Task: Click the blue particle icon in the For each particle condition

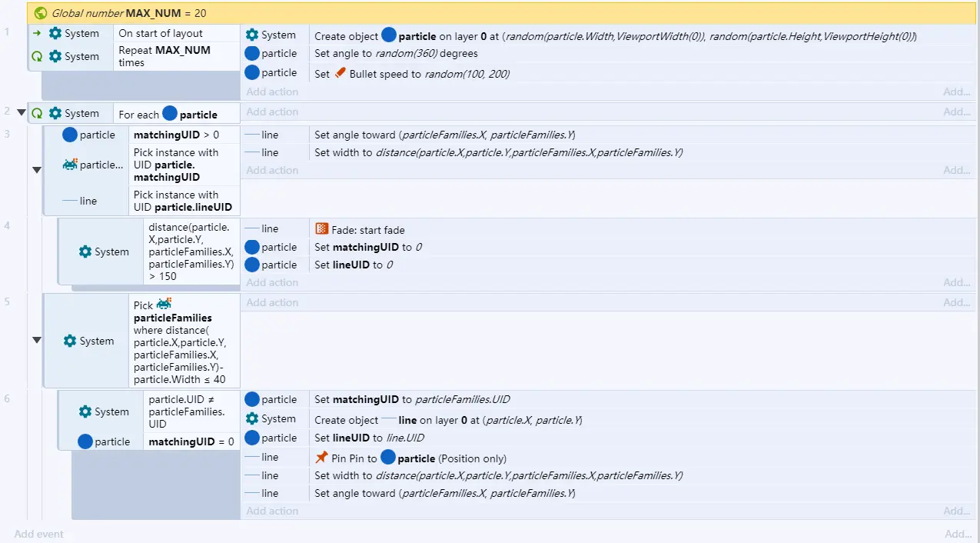Action: [x=170, y=114]
